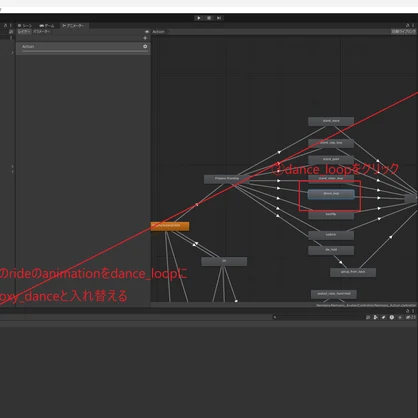This screenshot has height=418, width=418.
Task: Open the search-by-type filter icon
Action: tap(376, 317)
